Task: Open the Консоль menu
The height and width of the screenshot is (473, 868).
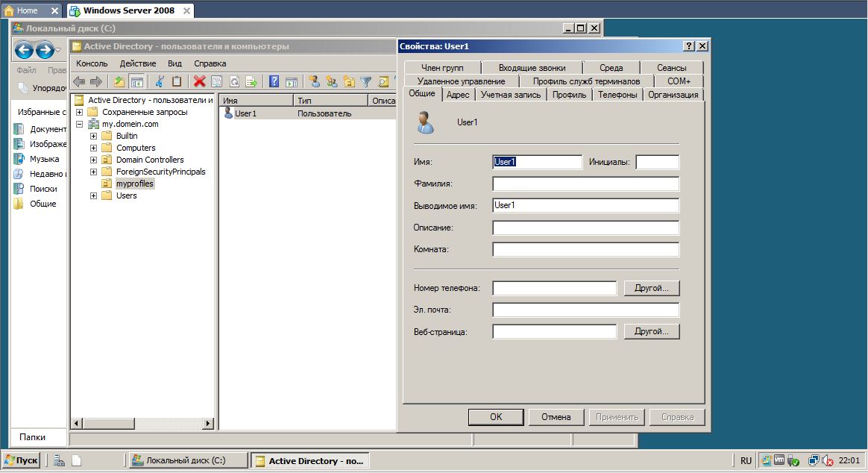Action: pyautogui.click(x=92, y=63)
